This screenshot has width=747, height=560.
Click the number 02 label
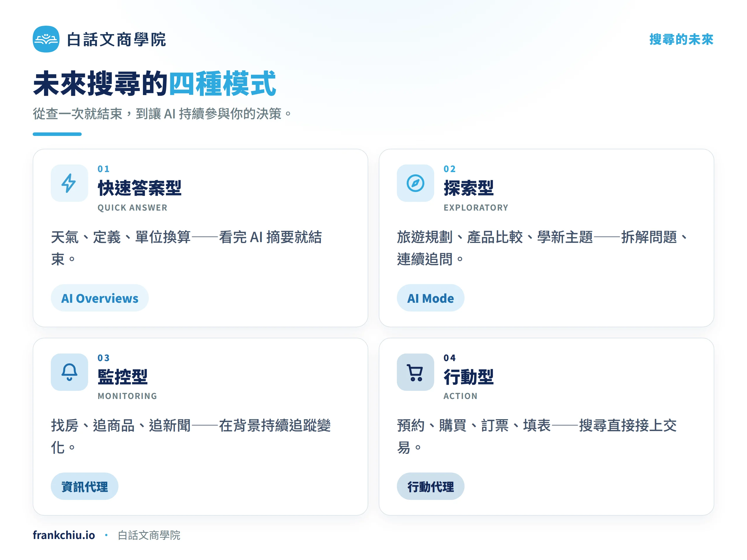449,169
